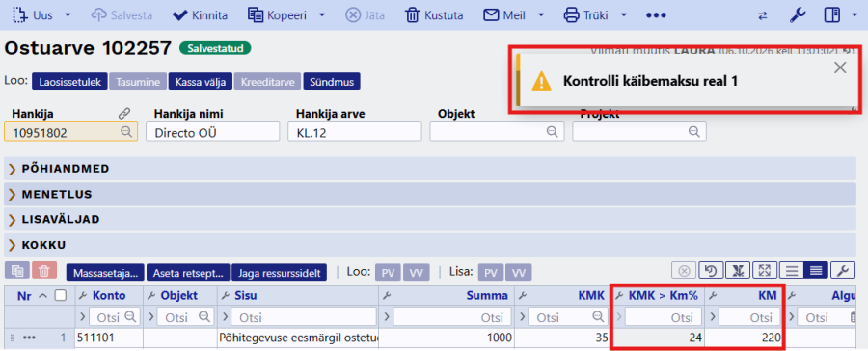
Task: Expand the filter chevron in the KM column
Action: pos(712,317)
